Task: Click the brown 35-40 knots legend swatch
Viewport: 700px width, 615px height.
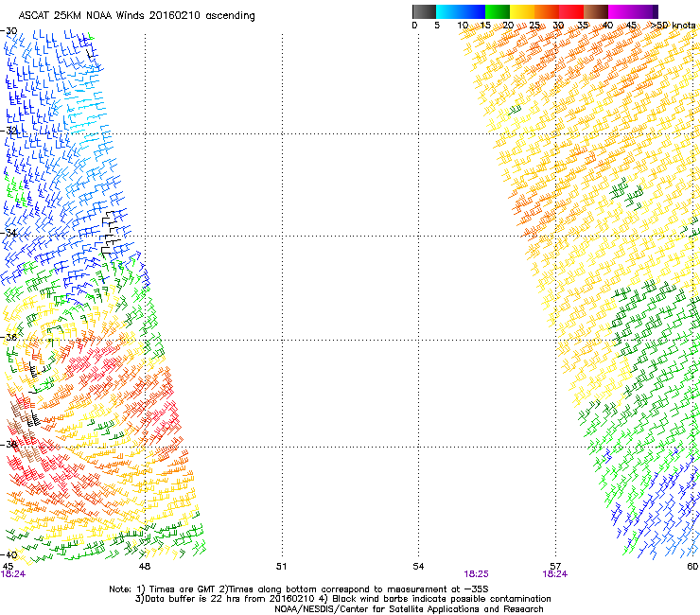Action: click(596, 11)
